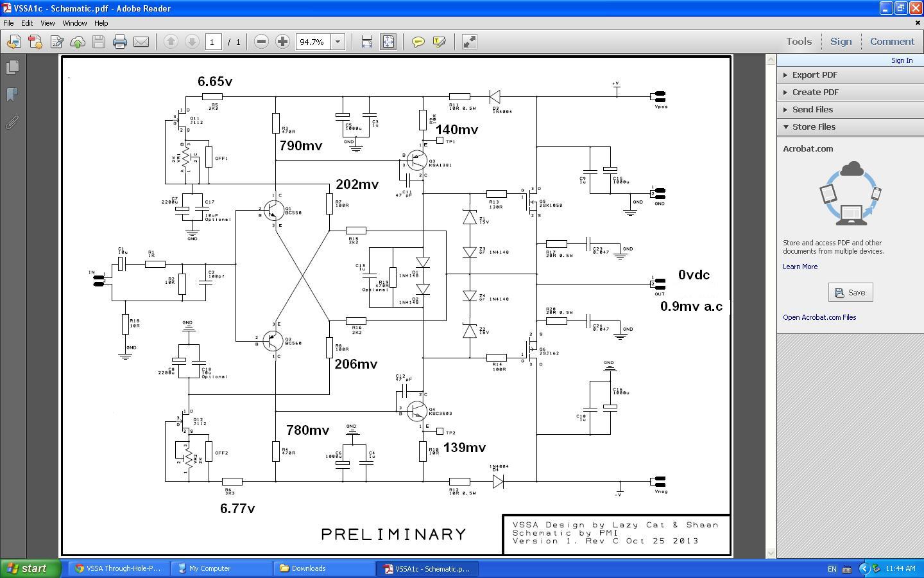Image resolution: width=924 pixels, height=578 pixels.
Task: Click the Sign In link
Action: click(x=902, y=60)
